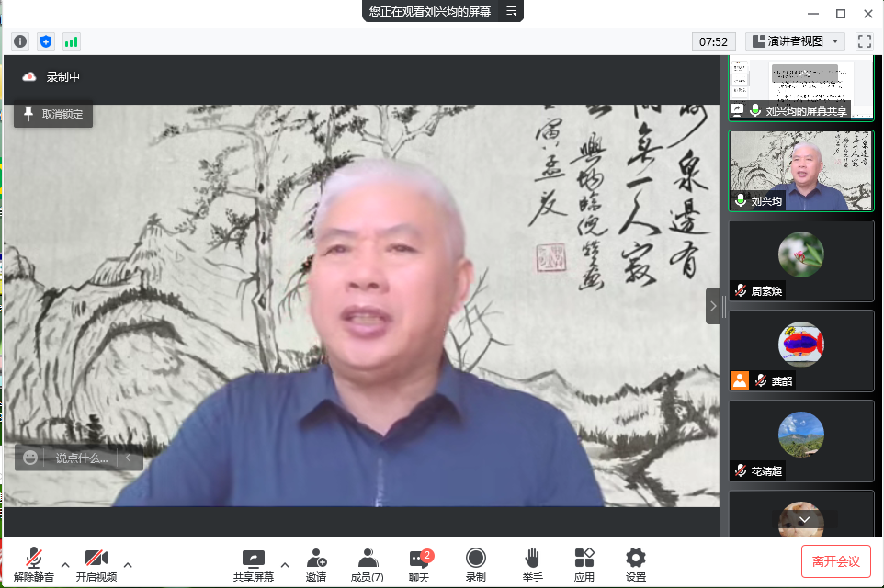
Task: Select 周素焕 participant thumbnail
Action: (x=800, y=260)
